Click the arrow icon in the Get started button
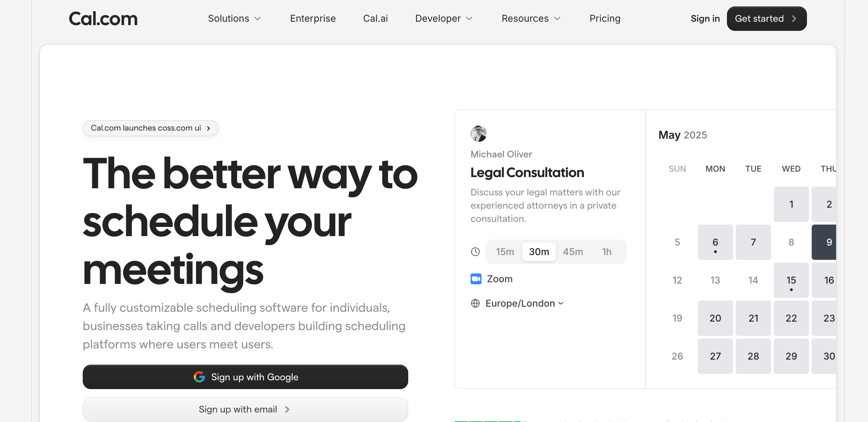The image size is (868, 422). tap(794, 19)
